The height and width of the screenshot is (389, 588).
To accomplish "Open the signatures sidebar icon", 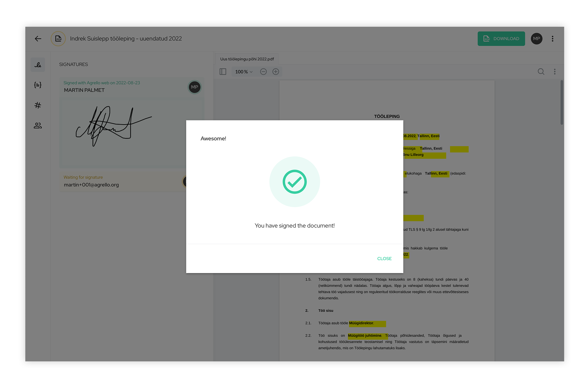I will click(38, 65).
